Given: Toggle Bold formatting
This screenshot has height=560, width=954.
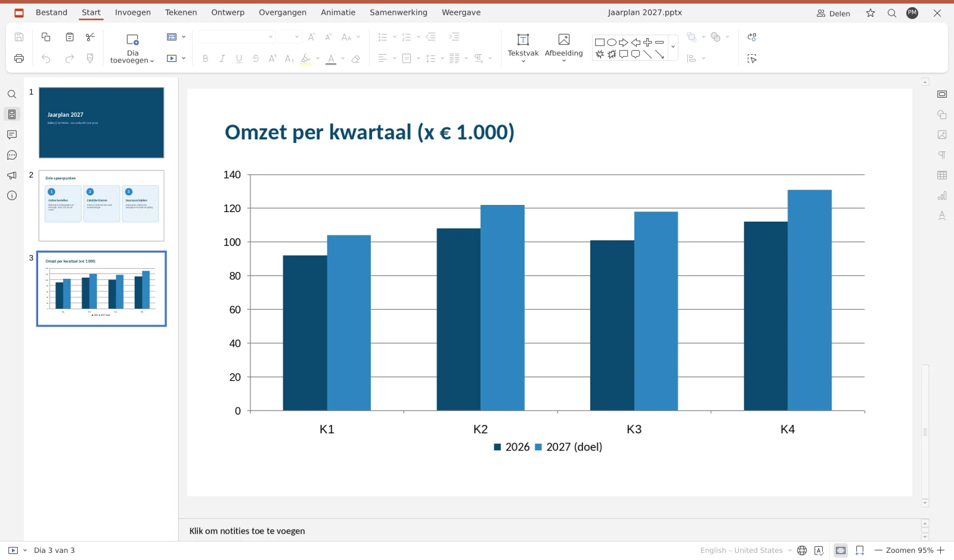Looking at the screenshot, I should pos(206,58).
